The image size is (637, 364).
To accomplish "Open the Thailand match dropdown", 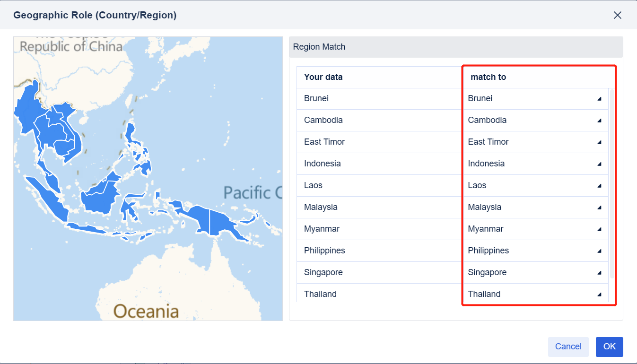I will pos(599,294).
